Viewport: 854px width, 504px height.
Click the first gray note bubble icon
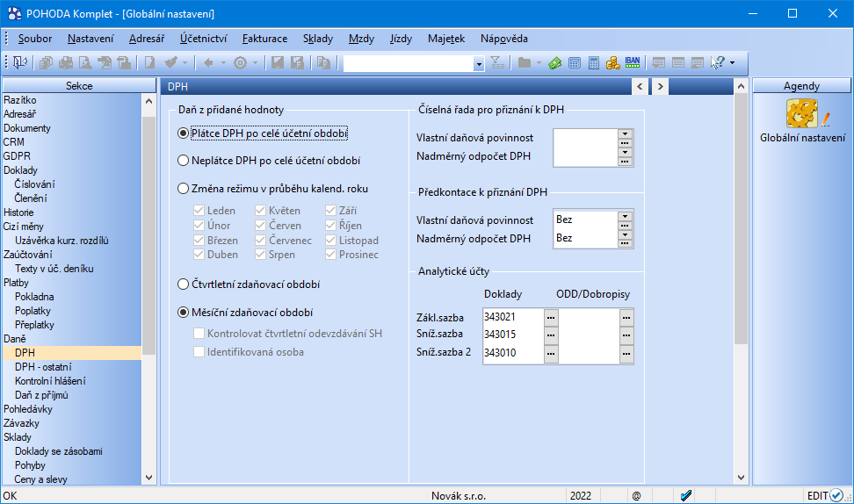(x=658, y=62)
